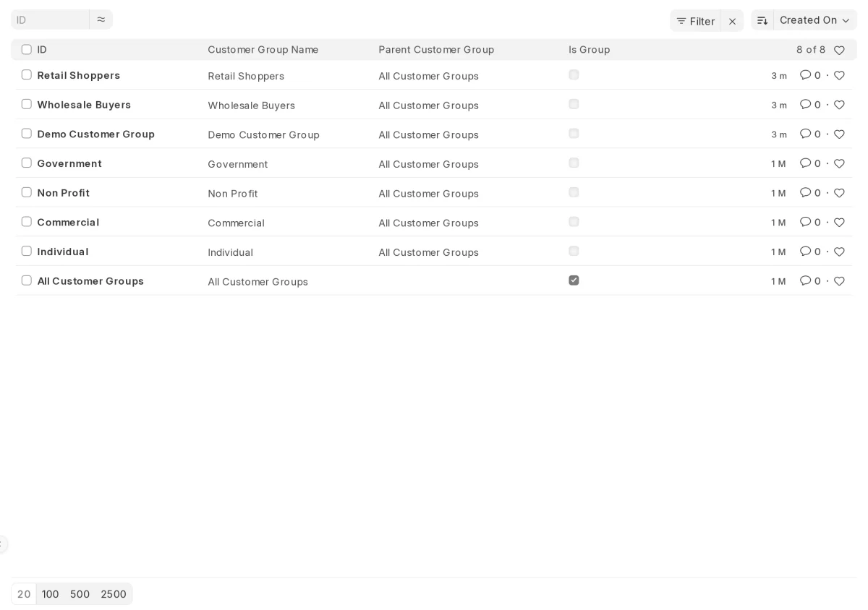Like the Wholesale Buyers row heart icon
The width and height of the screenshot is (868, 610).
[x=839, y=105]
